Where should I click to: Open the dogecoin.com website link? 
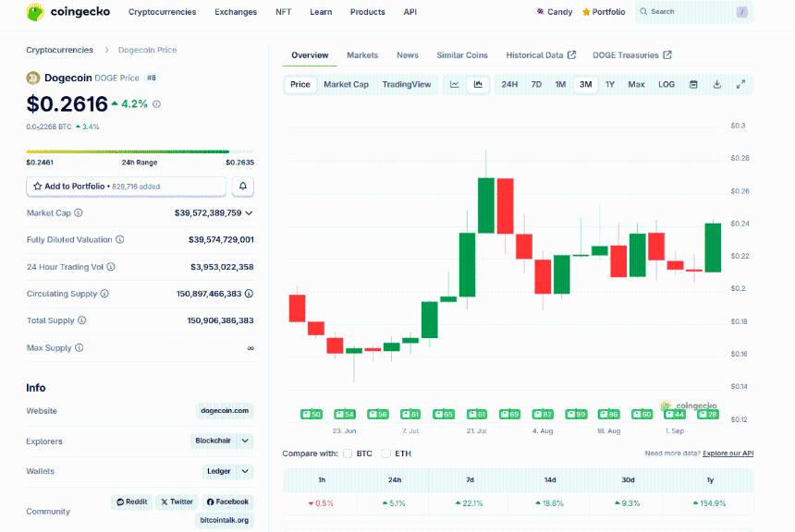click(225, 411)
